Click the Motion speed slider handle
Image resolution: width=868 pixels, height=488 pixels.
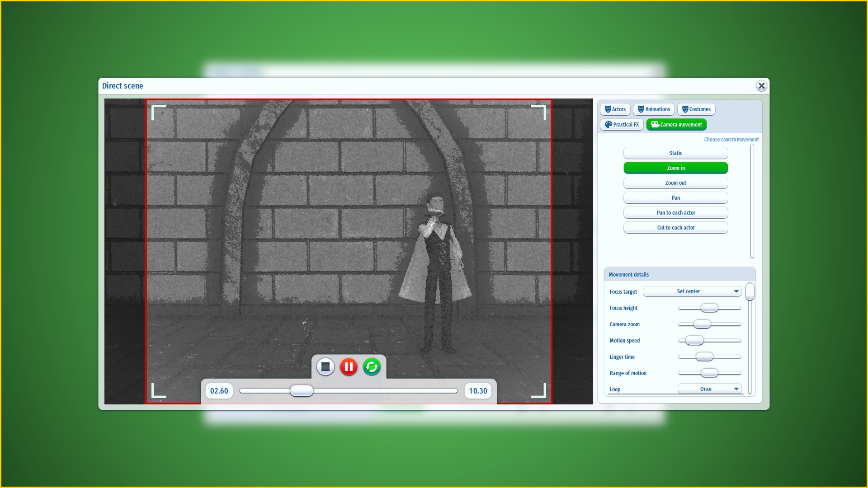694,341
